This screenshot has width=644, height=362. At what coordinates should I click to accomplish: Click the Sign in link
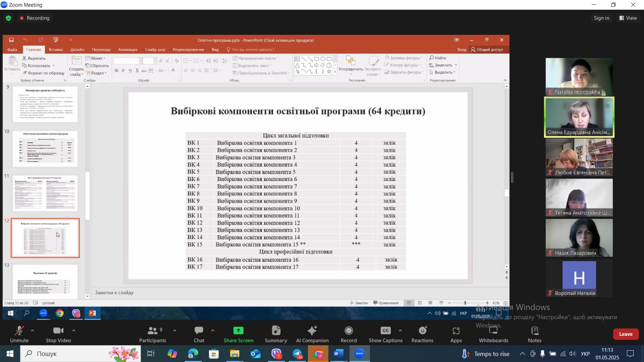pyautogui.click(x=601, y=18)
